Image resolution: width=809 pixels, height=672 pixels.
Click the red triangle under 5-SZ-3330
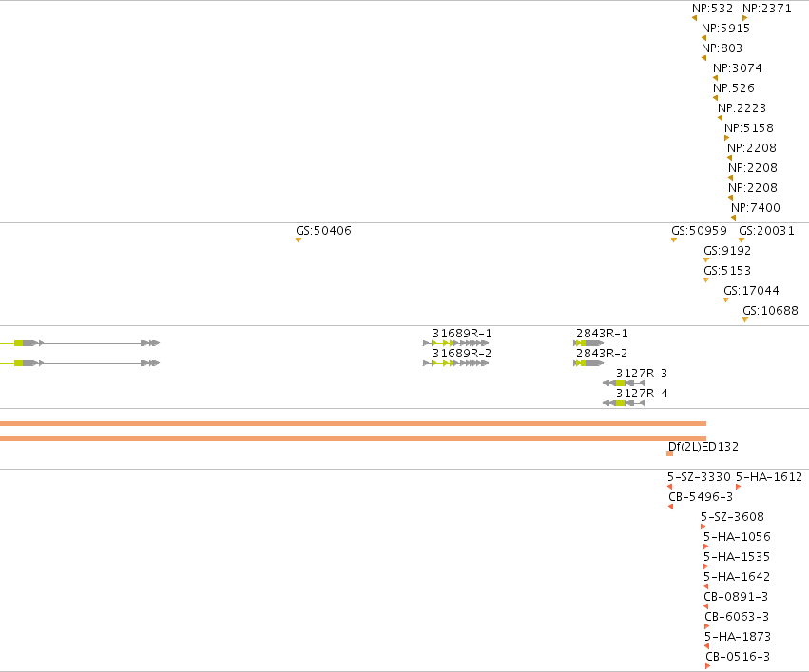pos(669,487)
